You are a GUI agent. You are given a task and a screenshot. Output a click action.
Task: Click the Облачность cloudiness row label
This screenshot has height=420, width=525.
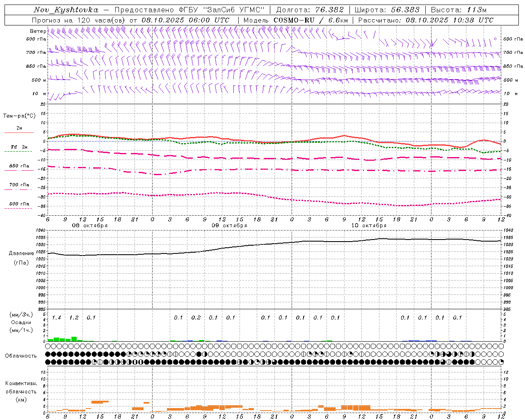21,356
